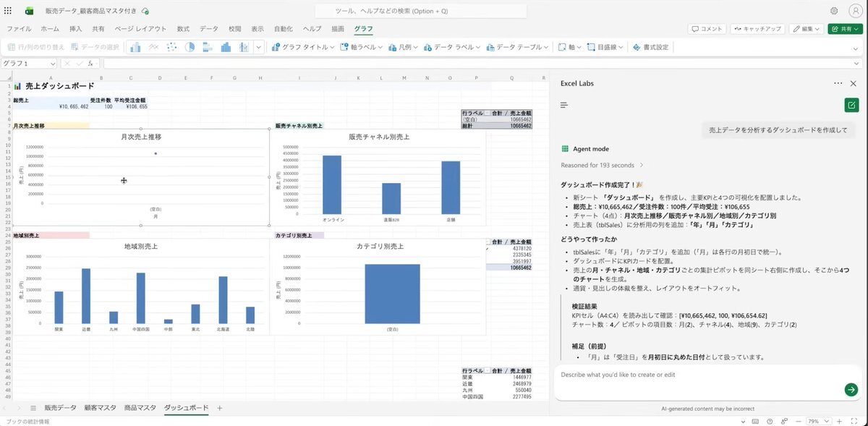Click the コメント button
868x426 pixels.
706,29
